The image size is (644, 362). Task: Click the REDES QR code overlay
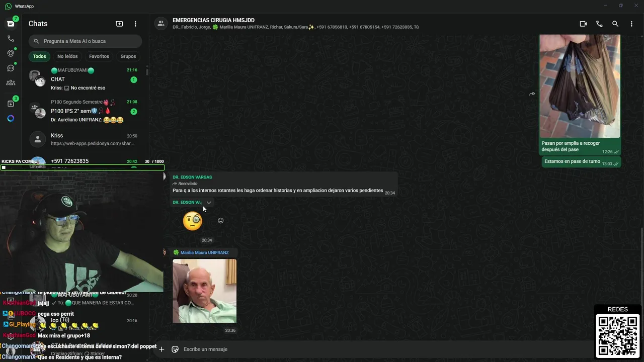pyautogui.click(x=618, y=335)
